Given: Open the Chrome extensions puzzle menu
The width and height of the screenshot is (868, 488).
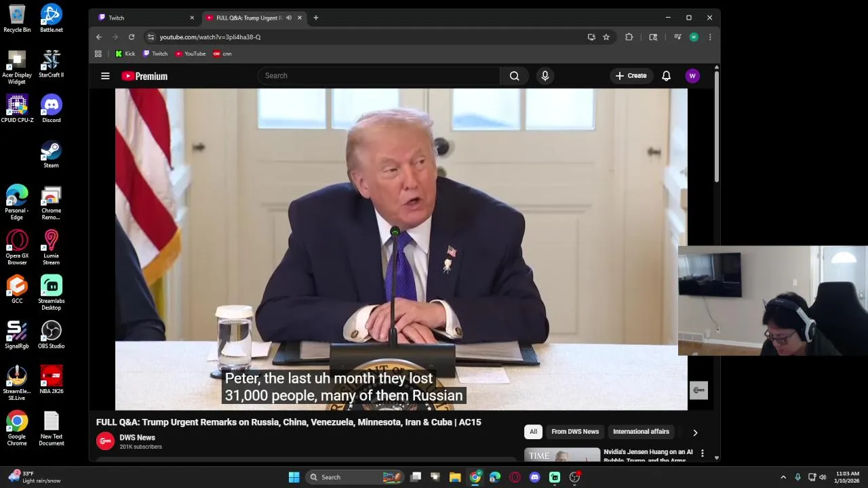Looking at the screenshot, I should click(629, 37).
